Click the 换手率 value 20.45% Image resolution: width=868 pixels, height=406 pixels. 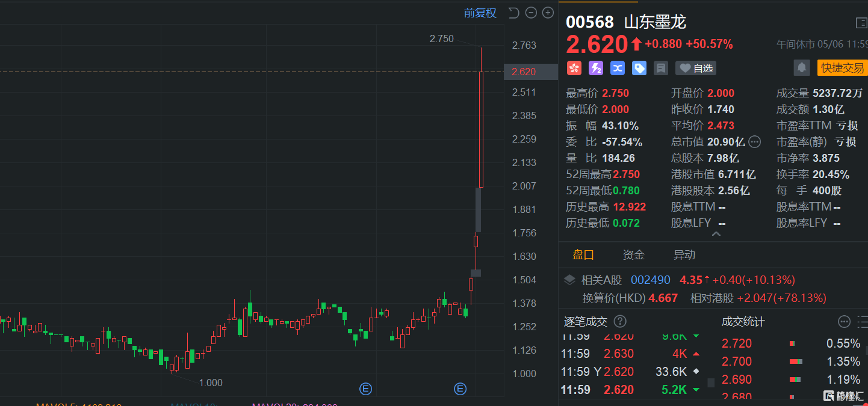(x=831, y=174)
